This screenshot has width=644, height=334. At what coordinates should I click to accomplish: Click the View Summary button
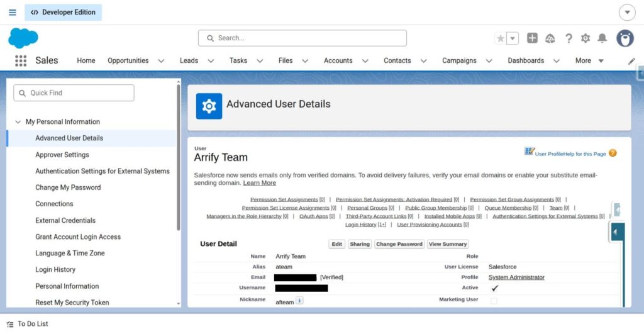448,244
